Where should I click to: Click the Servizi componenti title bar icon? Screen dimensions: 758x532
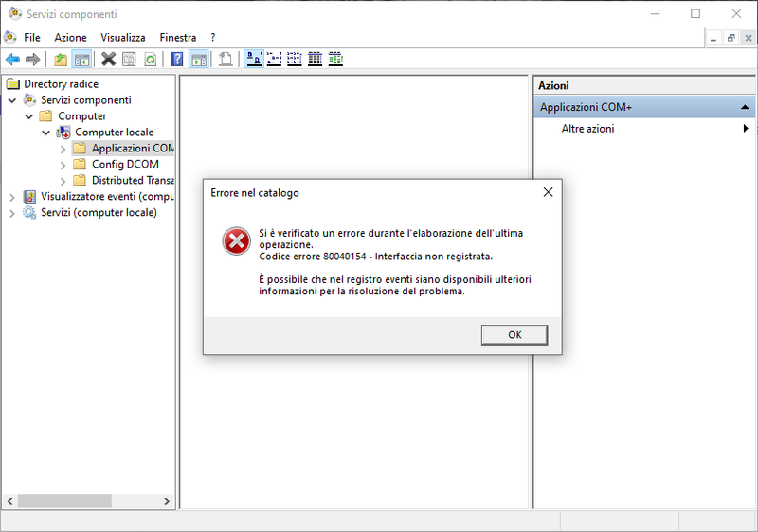(15, 13)
